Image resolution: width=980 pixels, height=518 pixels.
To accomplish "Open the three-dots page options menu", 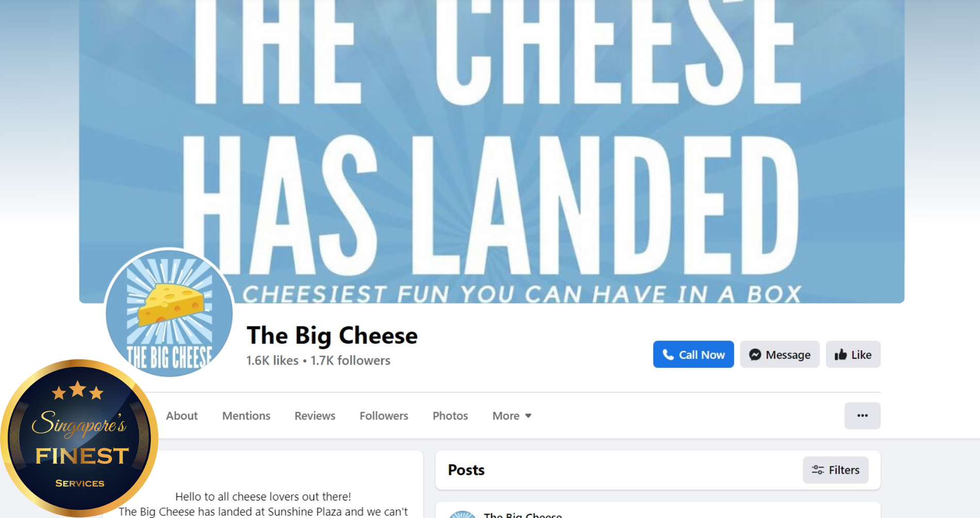I will coord(862,415).
